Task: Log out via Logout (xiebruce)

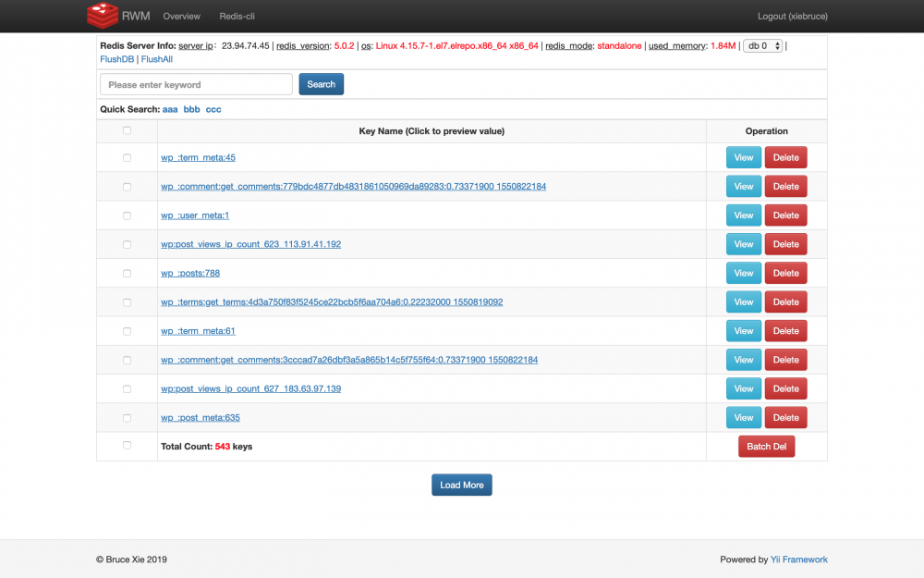Action: tap(792, 17)
